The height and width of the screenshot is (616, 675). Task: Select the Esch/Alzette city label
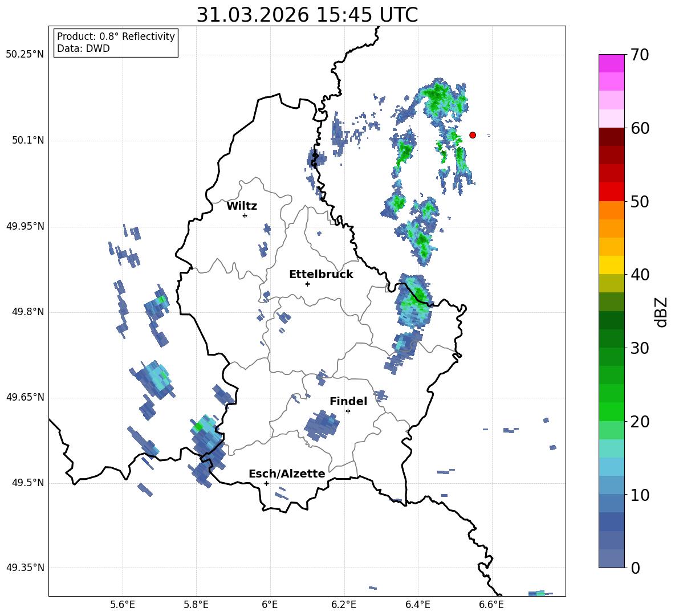(287, 474)
